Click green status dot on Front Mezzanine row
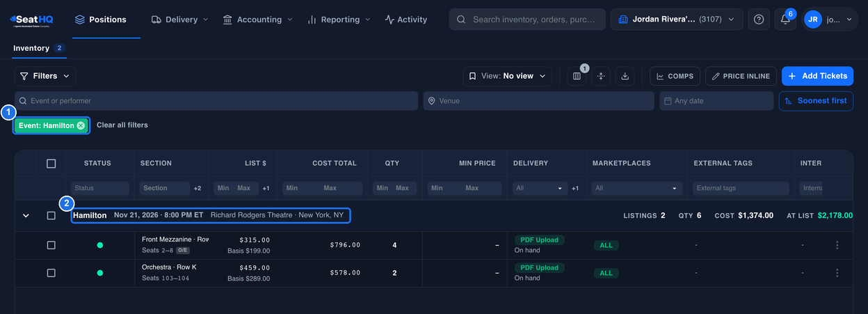 pyautogui.click(x=100, y=245)
